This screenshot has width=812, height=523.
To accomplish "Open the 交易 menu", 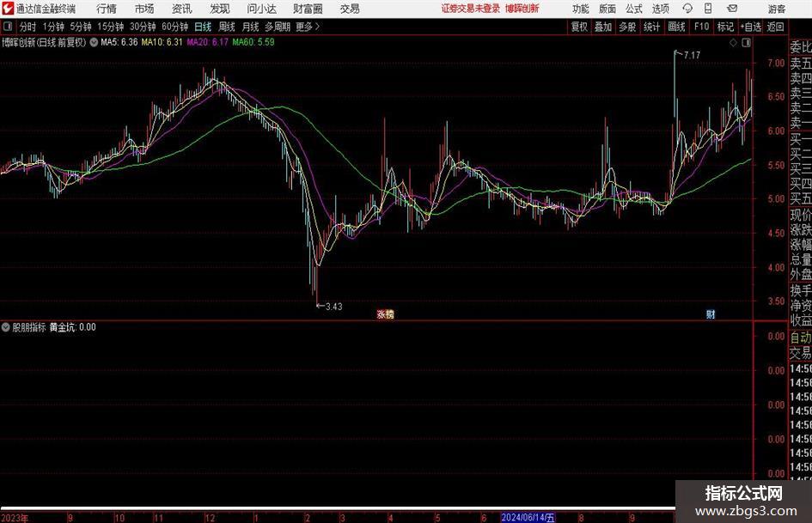I will (x=350, y=9).
